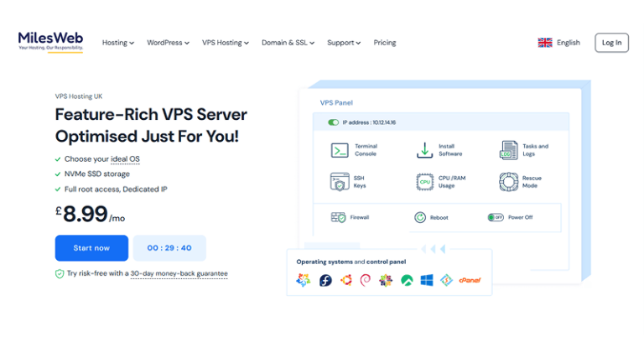Open the 30-day money-back guarantee link
Screen dimensions: 644x358
(179, 273)
